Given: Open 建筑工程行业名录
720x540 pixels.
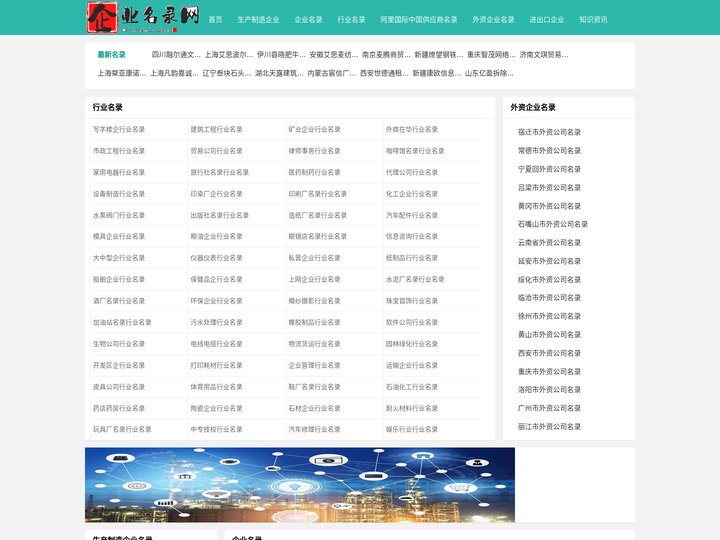Looking at the screenshot, I should [x=216, y=129].
